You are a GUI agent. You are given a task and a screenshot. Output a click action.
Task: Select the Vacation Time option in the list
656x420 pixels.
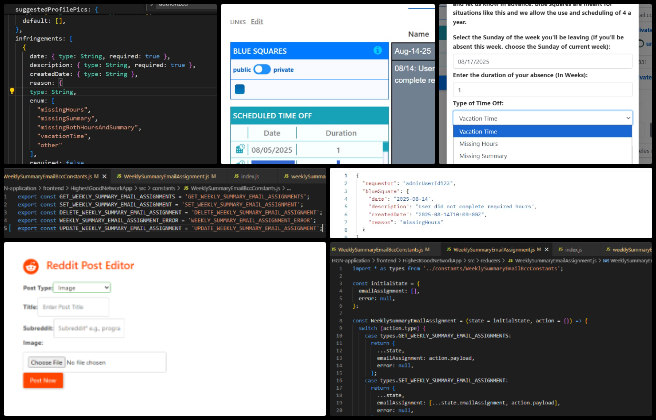click(543, 131)
